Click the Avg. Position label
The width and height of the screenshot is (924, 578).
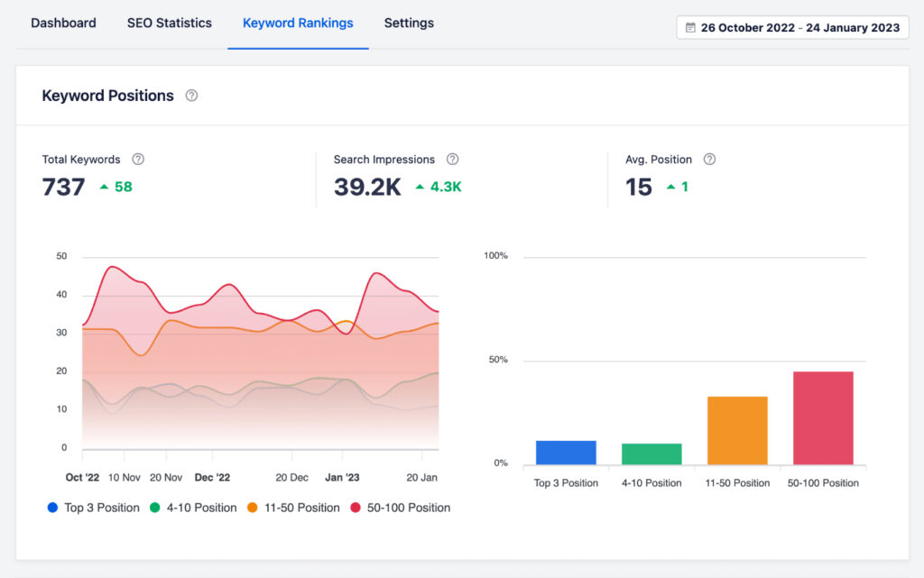pos(658,160)
